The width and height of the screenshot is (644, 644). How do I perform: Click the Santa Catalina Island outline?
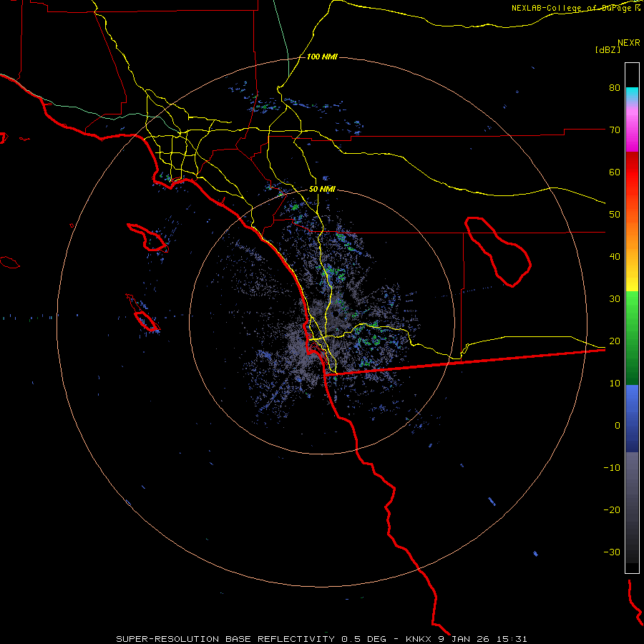coord(147,238)
